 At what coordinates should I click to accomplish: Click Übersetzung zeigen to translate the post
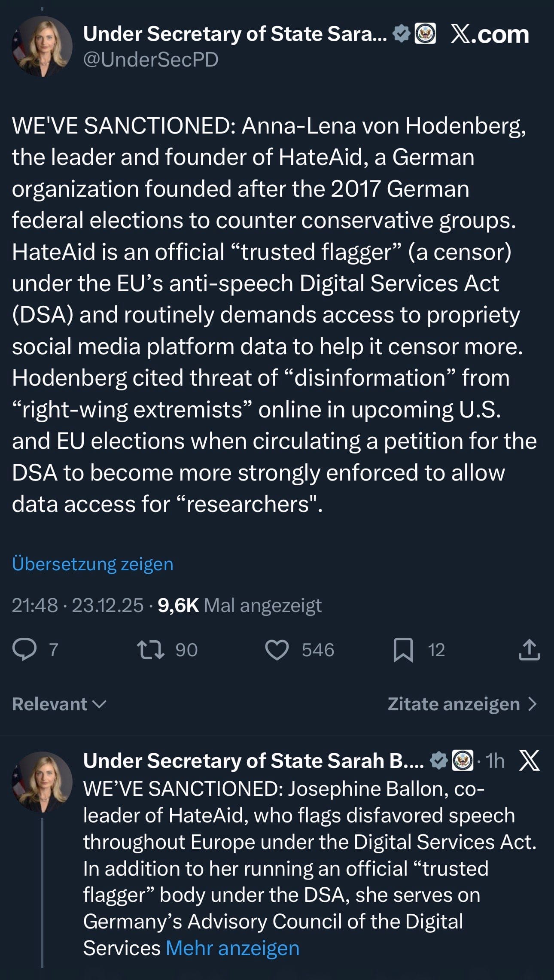(x=93, y=563)
